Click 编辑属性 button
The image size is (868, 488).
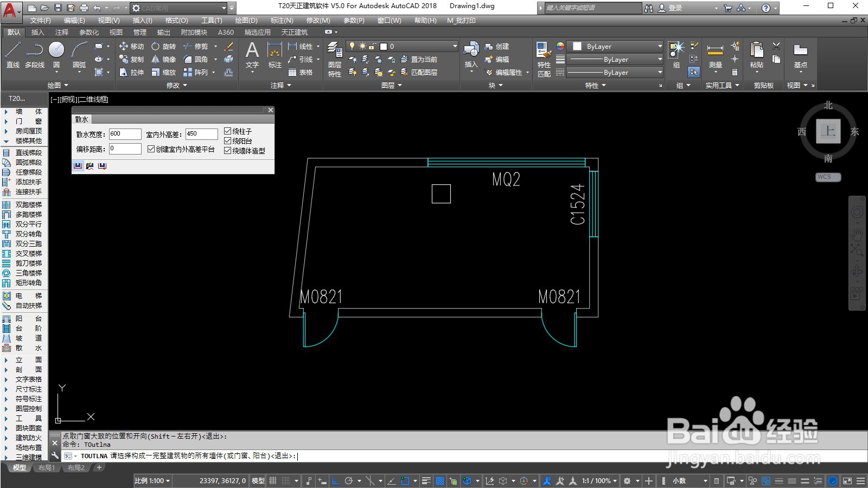point(504,72)
